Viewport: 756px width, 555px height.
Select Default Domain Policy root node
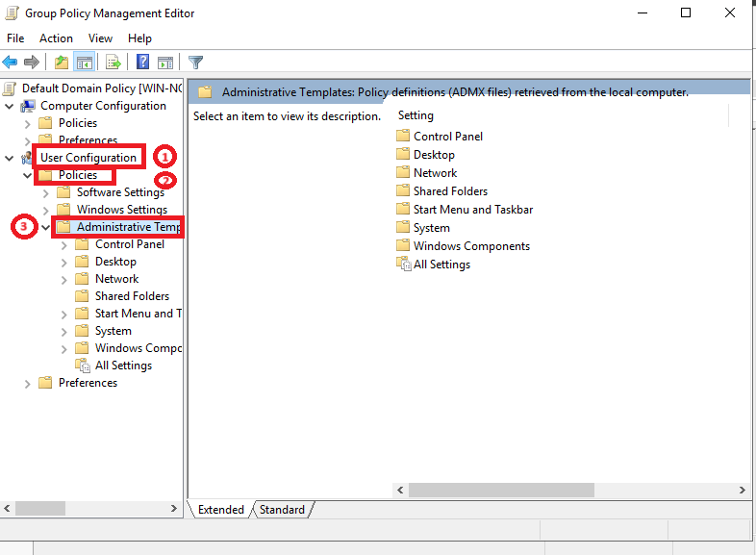102,88
